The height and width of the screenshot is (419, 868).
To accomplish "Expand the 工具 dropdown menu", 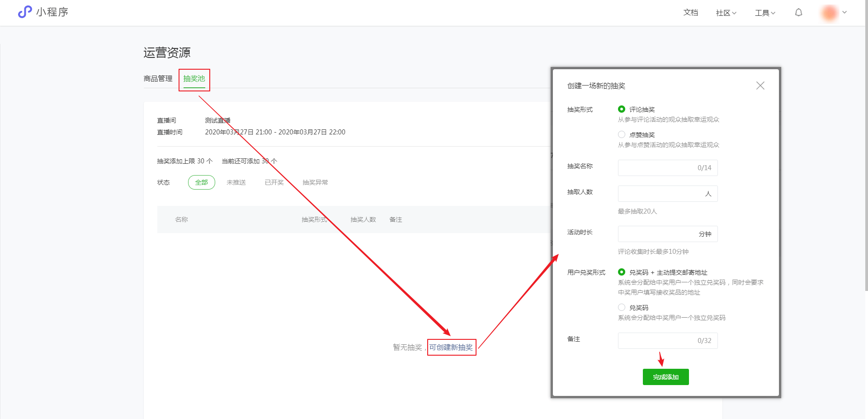I will coord(765,13).
